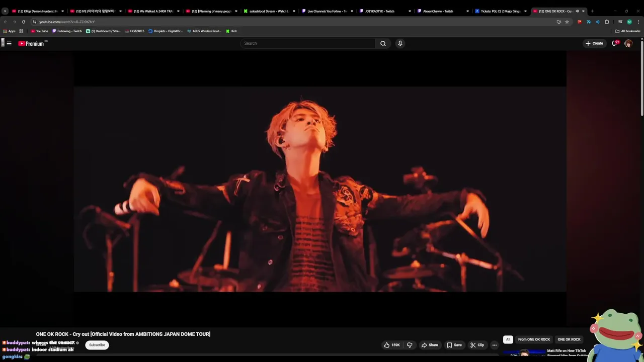Open Droplets - DigitalOcean bookmark

tap(166, 31)
